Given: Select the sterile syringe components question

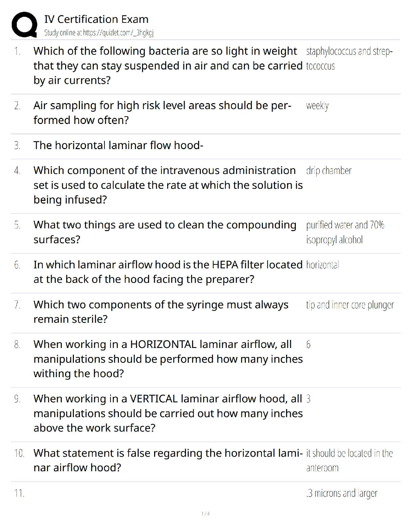Looking at the screenshot, I should point(161,312).
